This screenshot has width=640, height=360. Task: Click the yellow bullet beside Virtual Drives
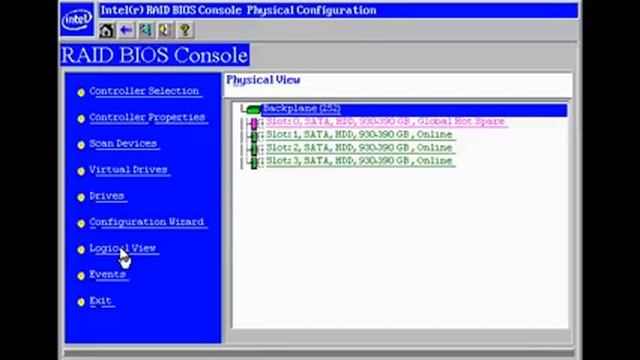[x=81, y=171]
